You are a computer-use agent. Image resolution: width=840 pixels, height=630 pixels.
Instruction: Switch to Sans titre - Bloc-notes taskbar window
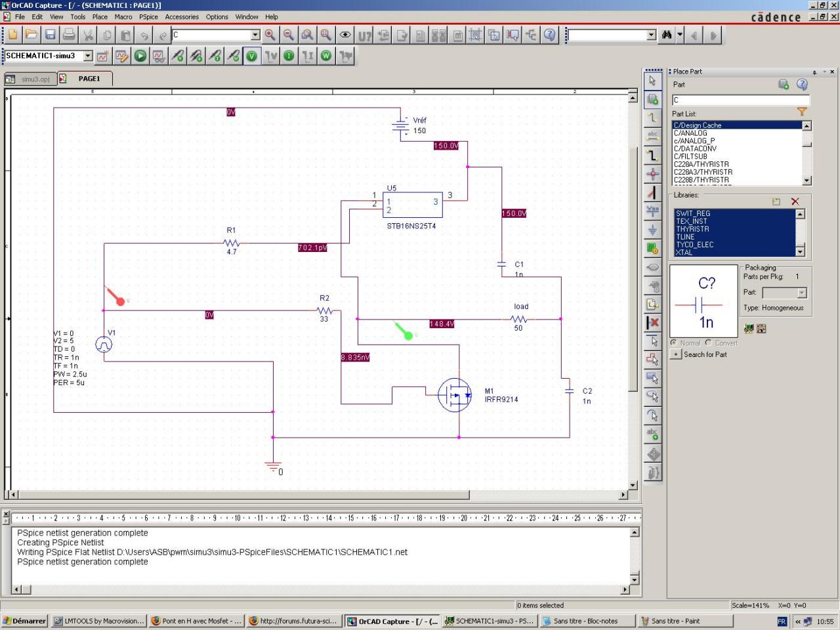pos(588,621)
